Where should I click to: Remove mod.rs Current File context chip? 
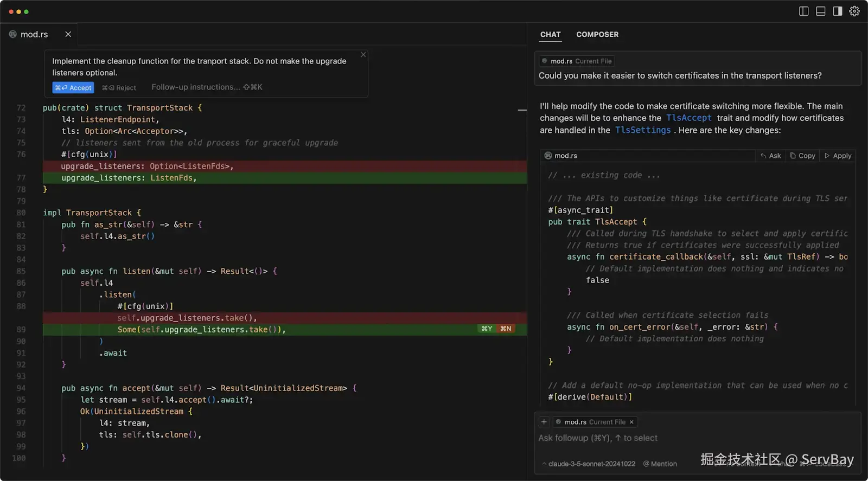631,422
